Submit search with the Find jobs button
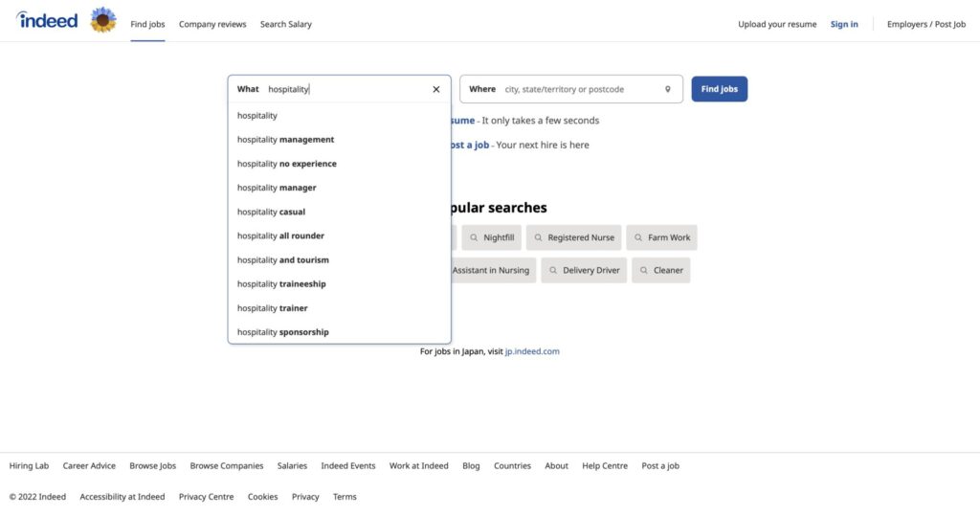The image size is (980, 516). 720,89
